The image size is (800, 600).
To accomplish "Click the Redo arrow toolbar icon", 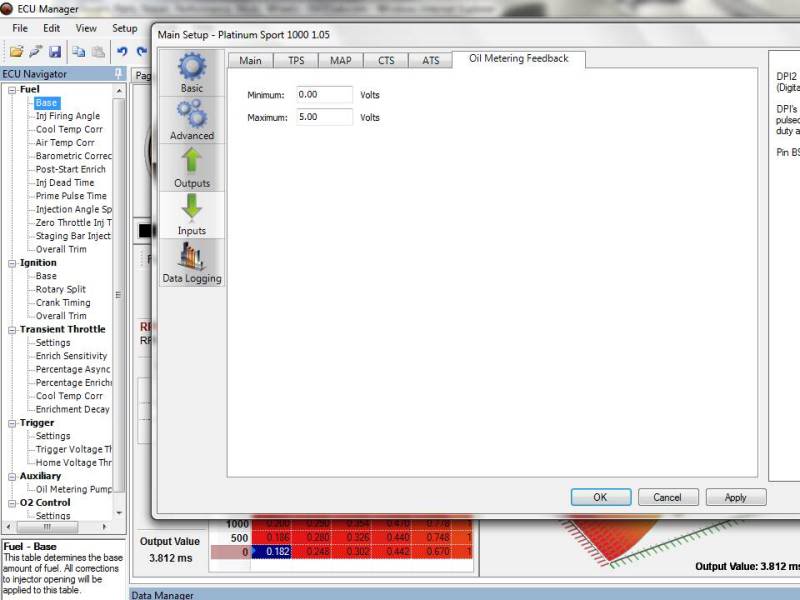I will pos(142,52).
